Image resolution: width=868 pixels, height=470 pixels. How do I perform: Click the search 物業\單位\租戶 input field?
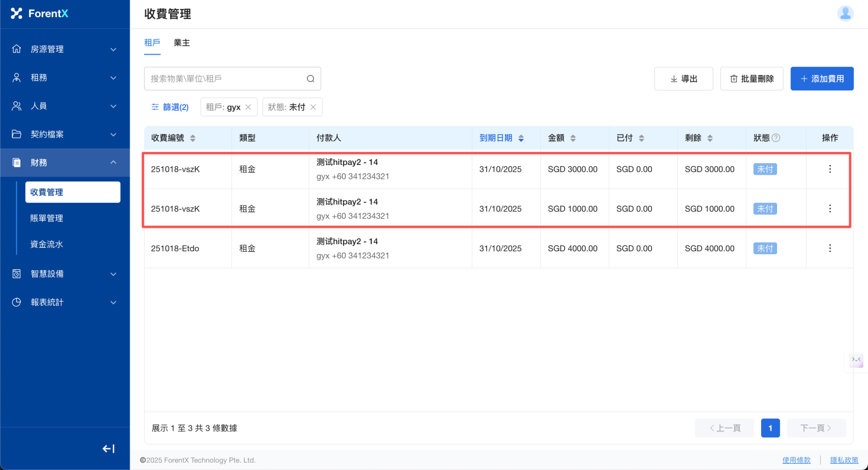click(x=225, y=79)
